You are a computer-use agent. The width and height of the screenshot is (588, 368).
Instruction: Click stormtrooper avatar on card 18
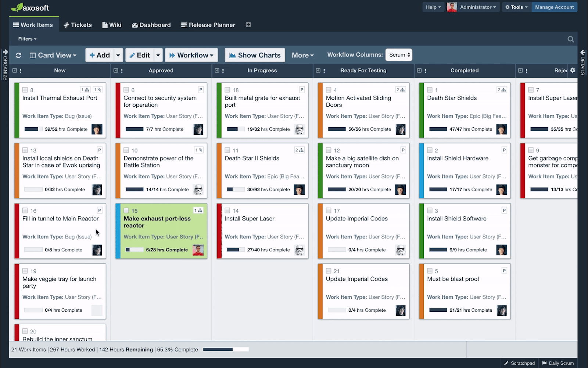pos(300,129)
